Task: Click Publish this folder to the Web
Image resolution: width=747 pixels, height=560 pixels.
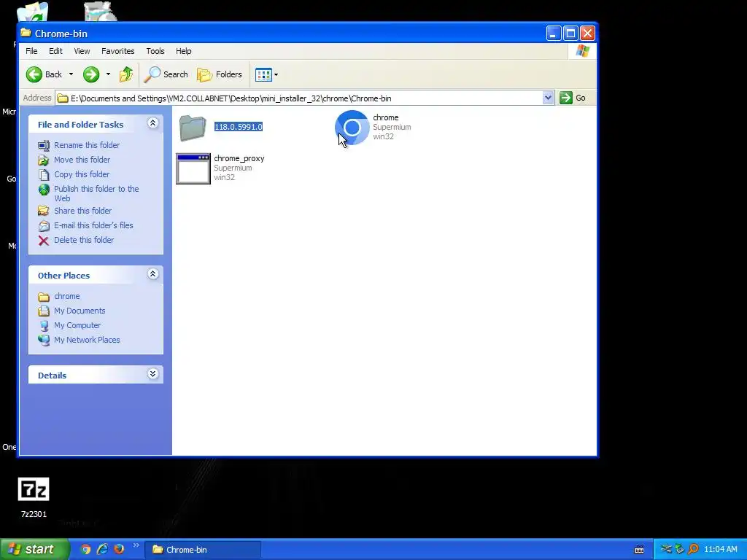Action: click(x=96, y=193)
